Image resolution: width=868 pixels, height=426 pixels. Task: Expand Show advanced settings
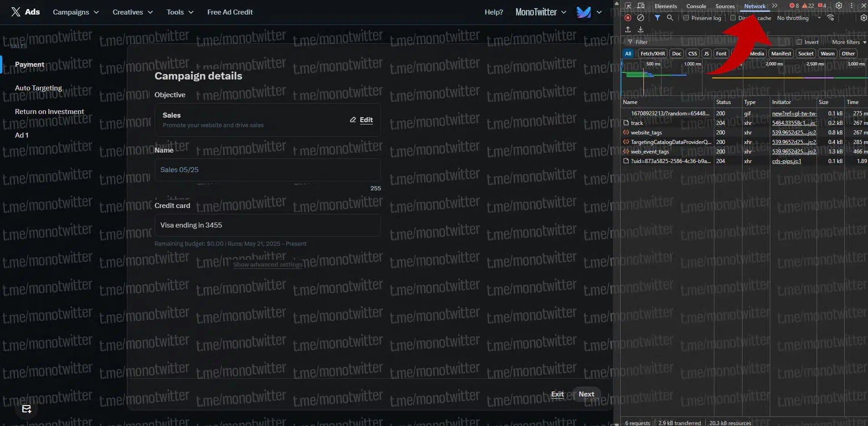[267, 265]
